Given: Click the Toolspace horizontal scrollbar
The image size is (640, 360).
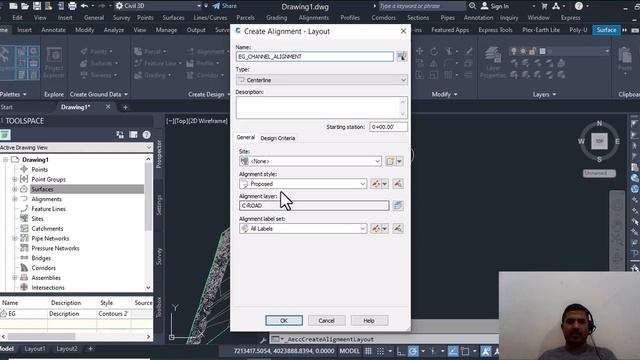Looking at the screenshot, I should click(76, 336).
